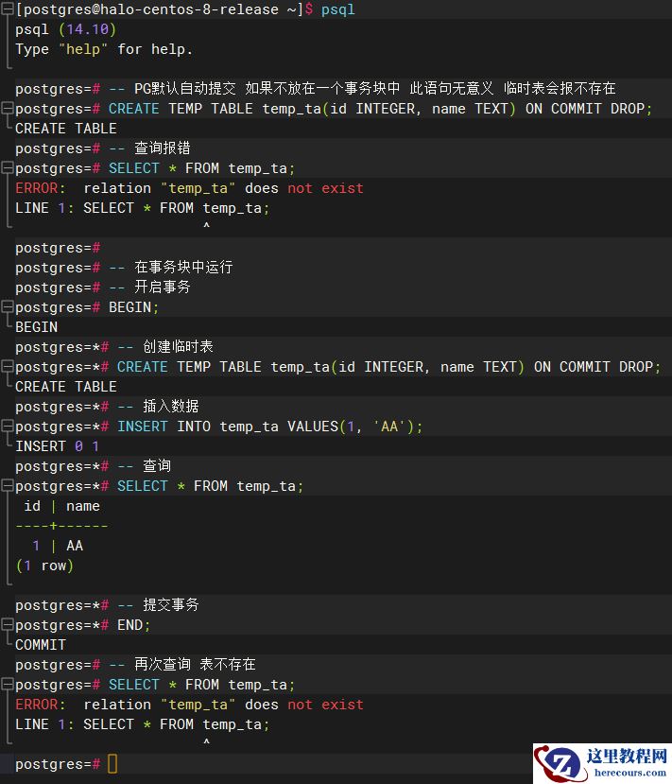This screenshot has height=784, width=672.
Task: Collapse the fold marker next to BEGIN;
Action: click(7, 307)
